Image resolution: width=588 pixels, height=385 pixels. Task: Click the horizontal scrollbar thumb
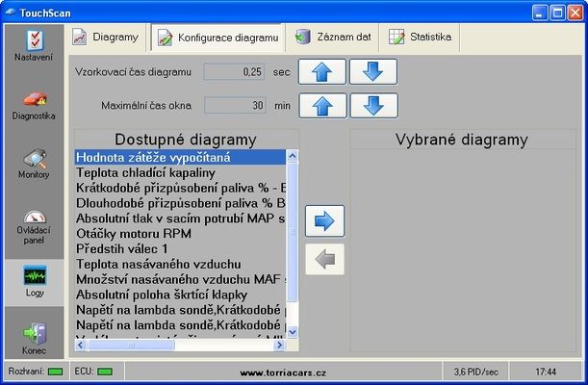tap(131, 345)
